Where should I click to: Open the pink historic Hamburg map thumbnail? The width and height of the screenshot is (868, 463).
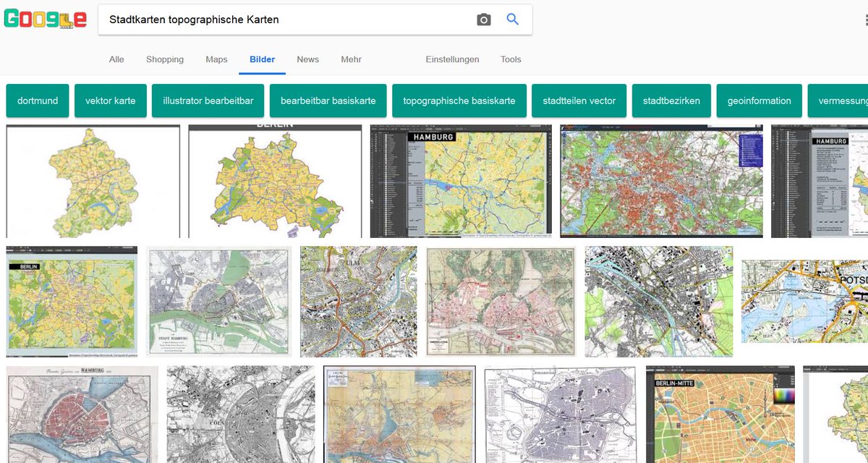coord(501,302)
